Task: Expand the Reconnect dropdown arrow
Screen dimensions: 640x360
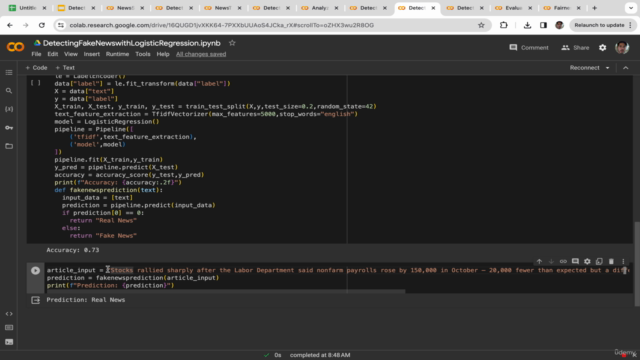Action: 607,68
